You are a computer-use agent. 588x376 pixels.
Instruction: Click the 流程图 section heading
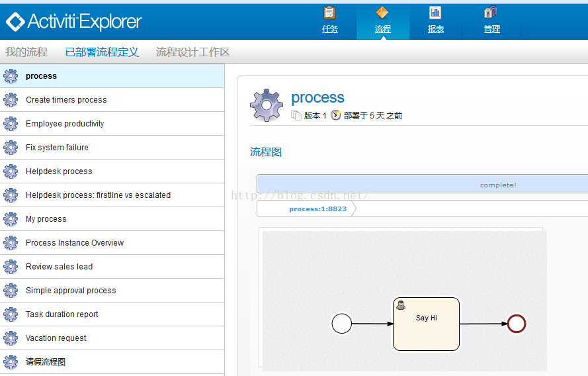[x=266, y=152]
